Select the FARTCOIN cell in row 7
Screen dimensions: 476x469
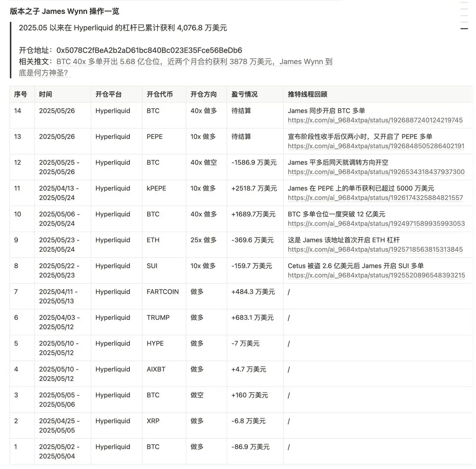(x=163, y=291)
